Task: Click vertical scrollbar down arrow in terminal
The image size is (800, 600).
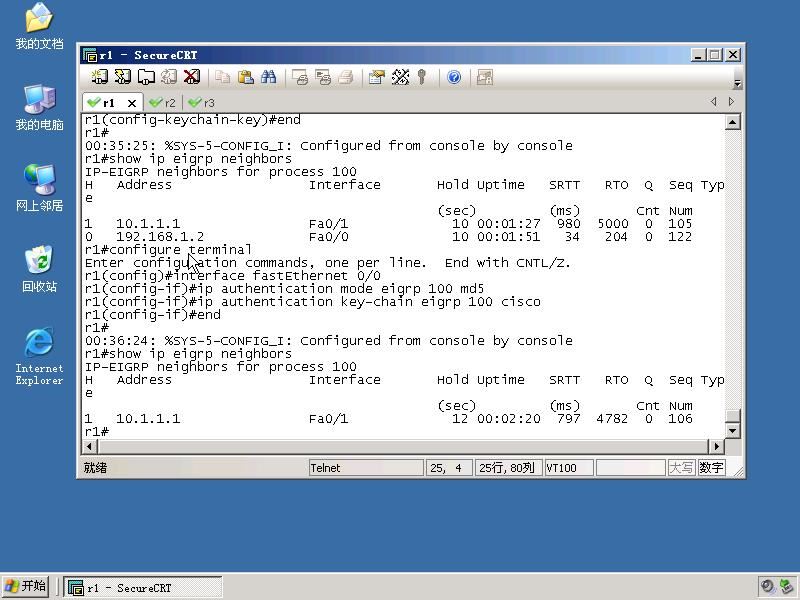Action: pyautogui.click(x=733, y=431)
